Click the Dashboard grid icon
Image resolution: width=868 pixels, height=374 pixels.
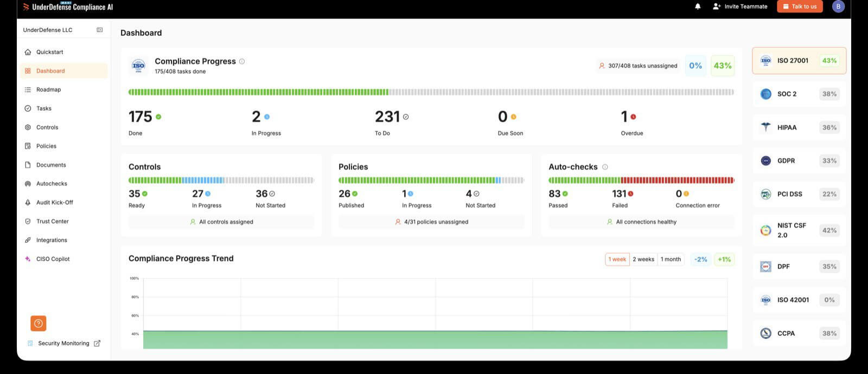pyautogui.click(x=28, y=71)
